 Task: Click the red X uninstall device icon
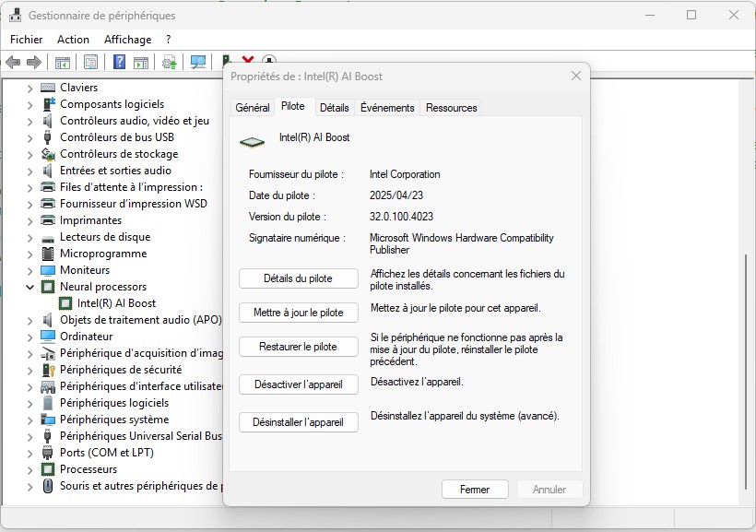pyautogui.click(x=248, y=60)
